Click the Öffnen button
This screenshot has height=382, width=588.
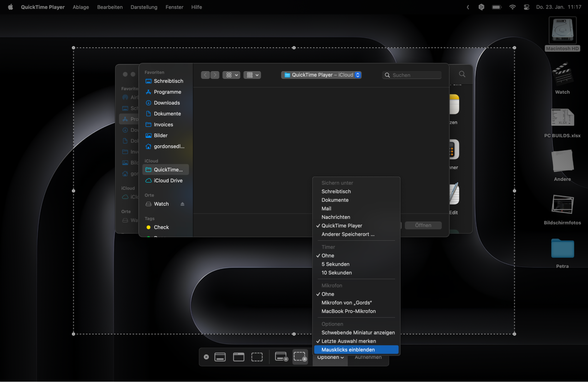tap(423, 225)
